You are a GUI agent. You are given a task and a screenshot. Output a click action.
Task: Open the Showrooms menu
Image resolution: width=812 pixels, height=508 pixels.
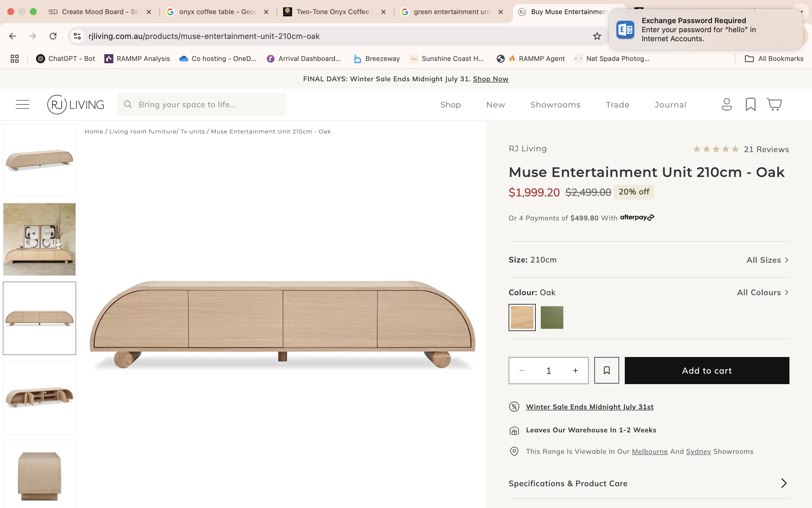[555, 104]
